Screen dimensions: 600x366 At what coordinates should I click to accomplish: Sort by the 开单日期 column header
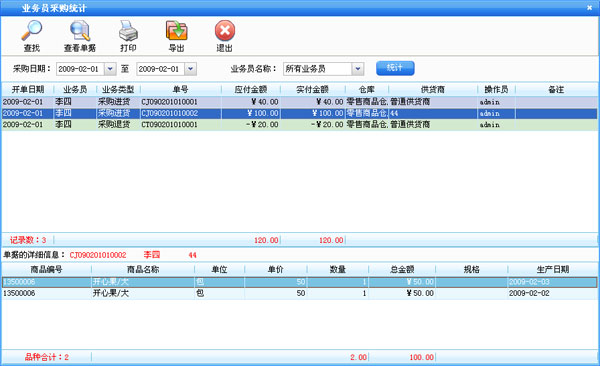(x=28, y=90)
